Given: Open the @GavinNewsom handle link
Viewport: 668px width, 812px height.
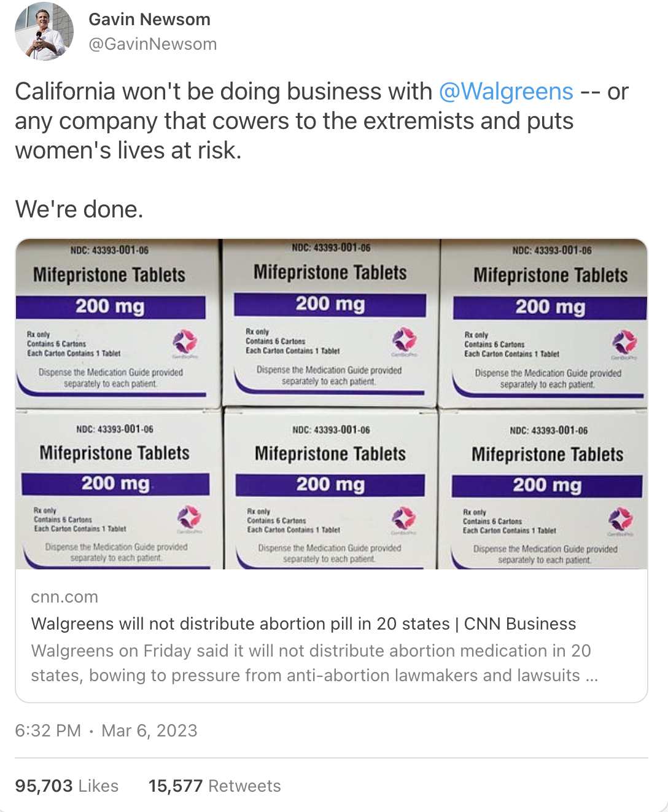Looking at the screenshot, I should pos(153,44).
